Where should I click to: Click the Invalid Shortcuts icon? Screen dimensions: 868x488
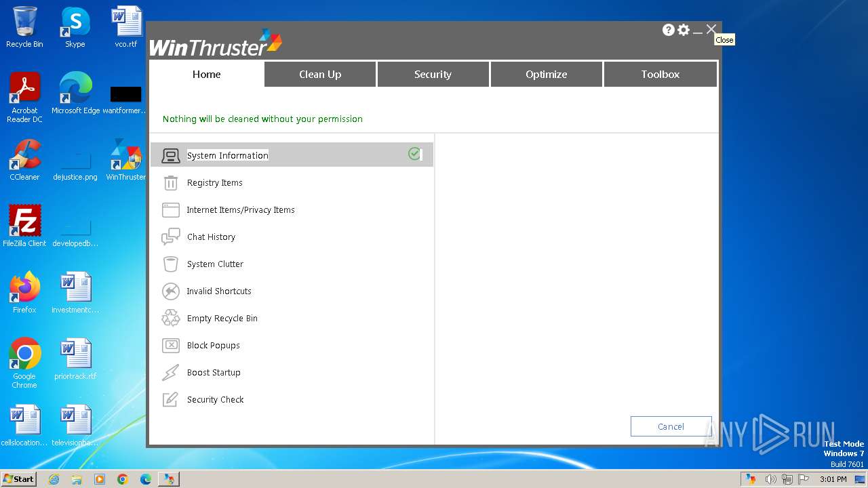tap(170, 291)
